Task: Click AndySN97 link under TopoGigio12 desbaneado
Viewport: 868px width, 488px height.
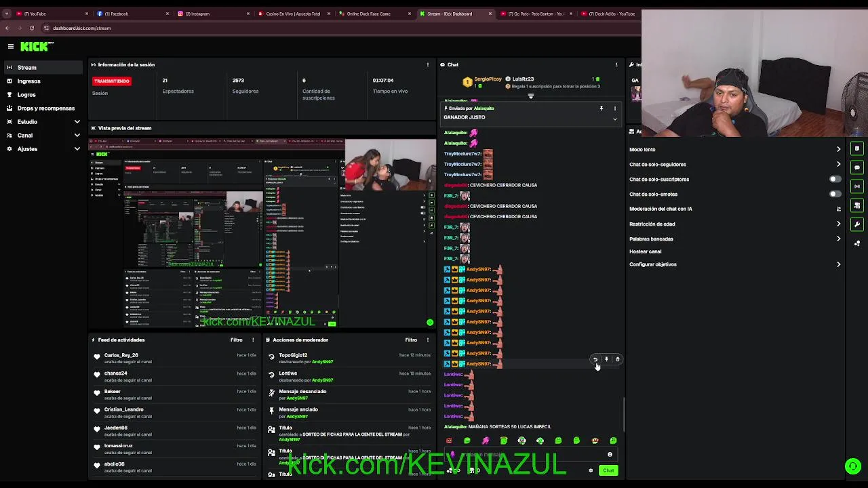Action: point(322,362)
